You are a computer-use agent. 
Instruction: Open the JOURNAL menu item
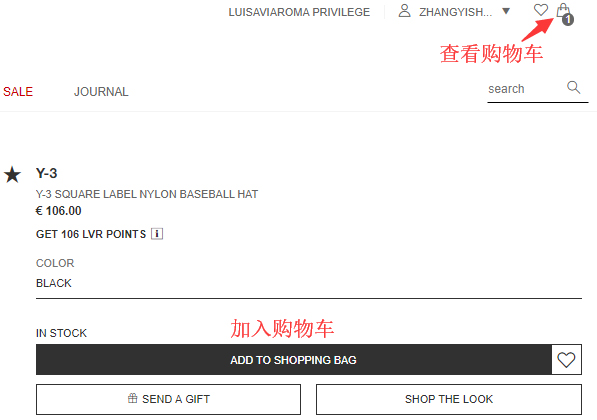point(101,92)
